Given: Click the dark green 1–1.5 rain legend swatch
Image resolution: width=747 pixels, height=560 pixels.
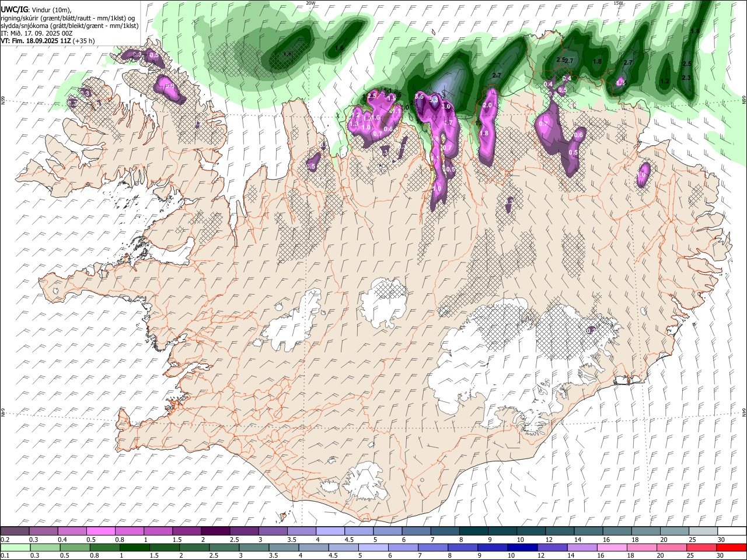Looking at the screenshot, I should coord(135,547).
